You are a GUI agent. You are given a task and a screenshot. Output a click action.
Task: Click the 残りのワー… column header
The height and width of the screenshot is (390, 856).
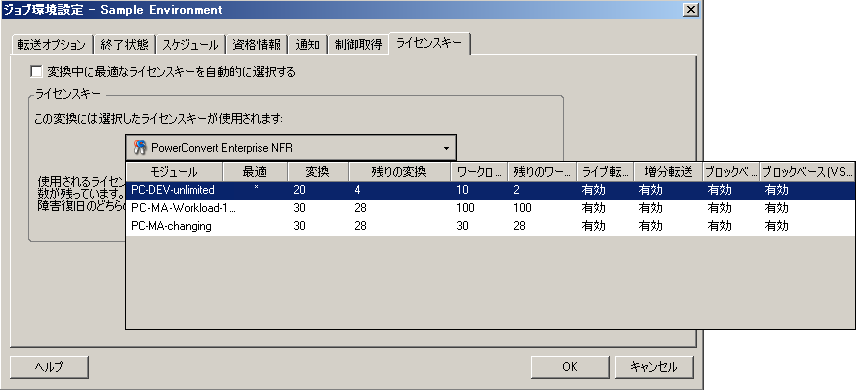pyautogui.click(x=542, y=172)
